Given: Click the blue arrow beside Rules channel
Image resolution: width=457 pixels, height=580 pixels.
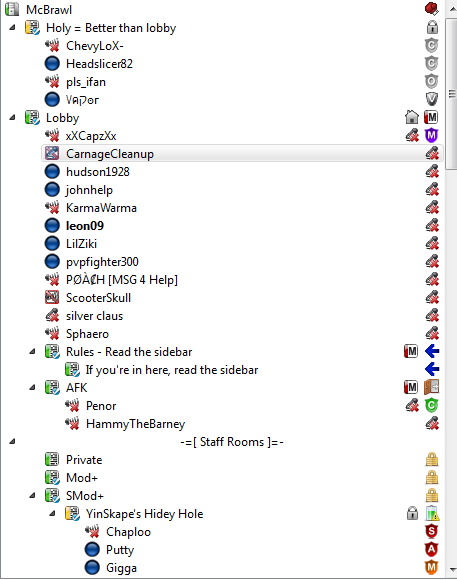Looking at the screenshot, I should point(432,351).
